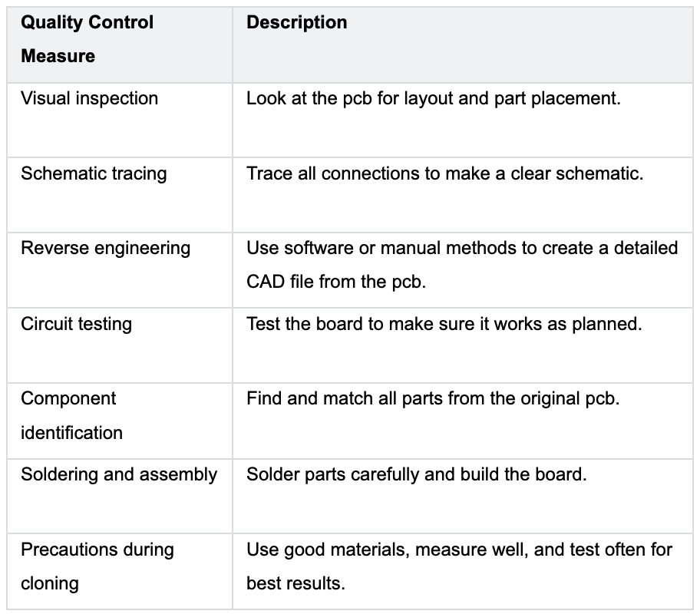Click the Find and match all parts description
This screenshot has width=700, height=614.
pyautogui.click(x=432, y=399)
